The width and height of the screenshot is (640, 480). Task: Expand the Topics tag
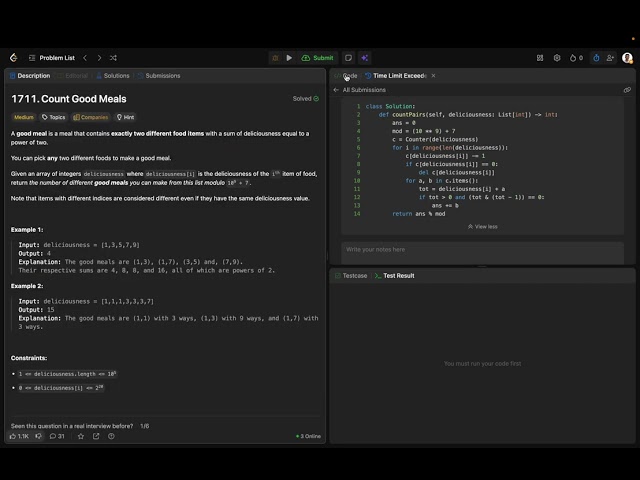pos(53,117)
